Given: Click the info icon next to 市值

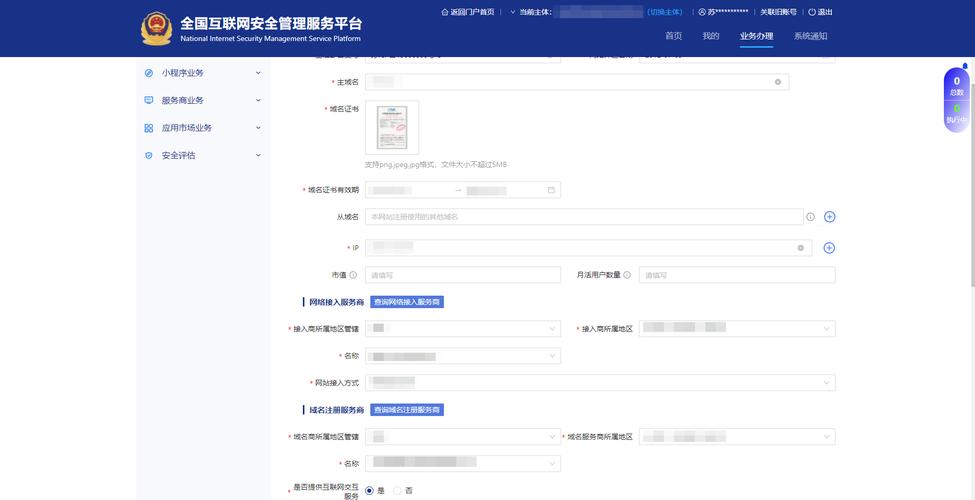Looking at the screenshot, I should 354,275.
